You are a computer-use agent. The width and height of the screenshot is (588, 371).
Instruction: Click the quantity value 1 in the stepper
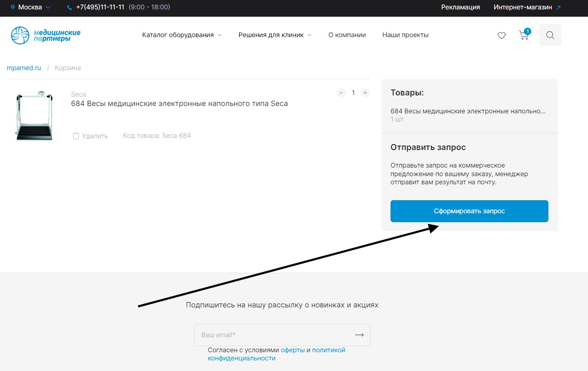pyautogui.click(x=353, y=93)
